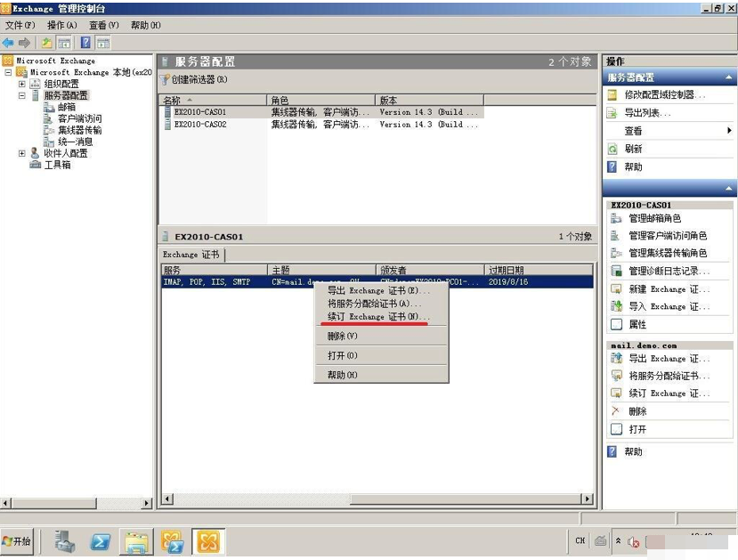Select 客户端访问 in the tree
The height and width of the screenshot is (560, 738).
[79, 118]
